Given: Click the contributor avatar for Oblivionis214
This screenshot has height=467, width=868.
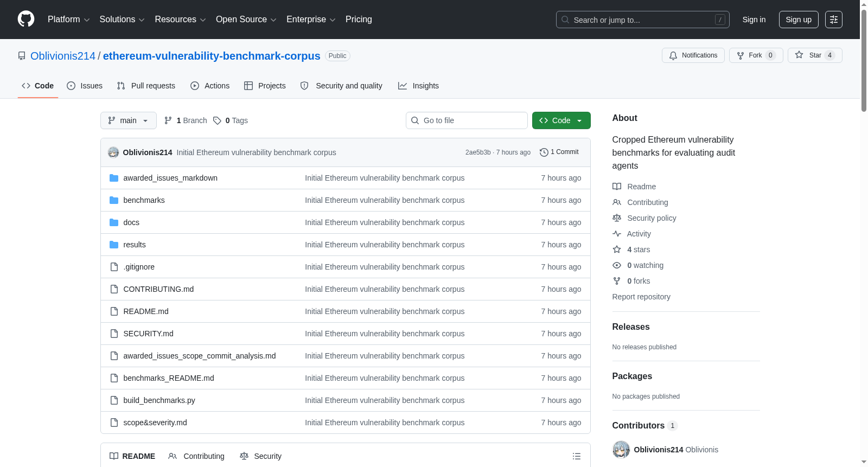Looking at the screenshot, I should 621,450.
